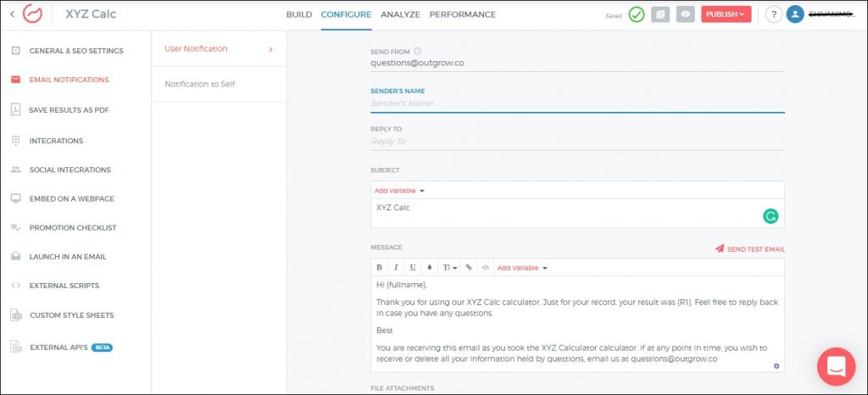Viewport: 868px width, 395px height.
Task: Click the Send Test Email link
Action: click(x=749, y=249)
